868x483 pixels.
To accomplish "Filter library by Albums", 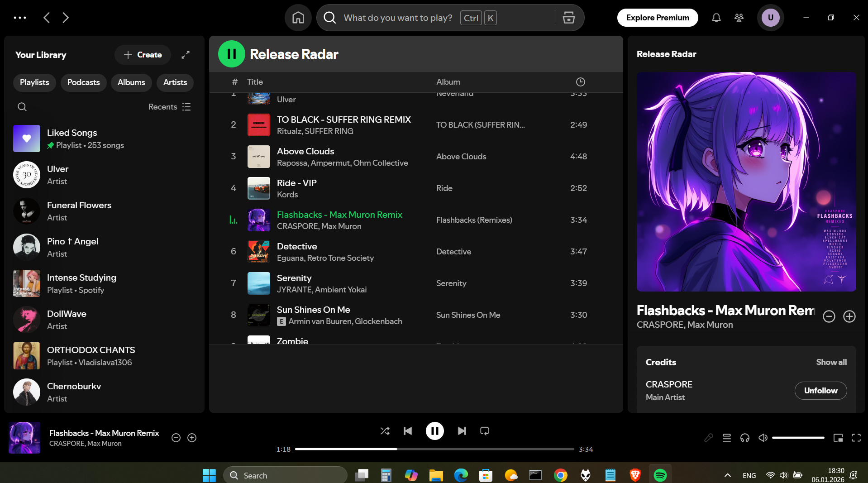I will click(x=131, y=82).
